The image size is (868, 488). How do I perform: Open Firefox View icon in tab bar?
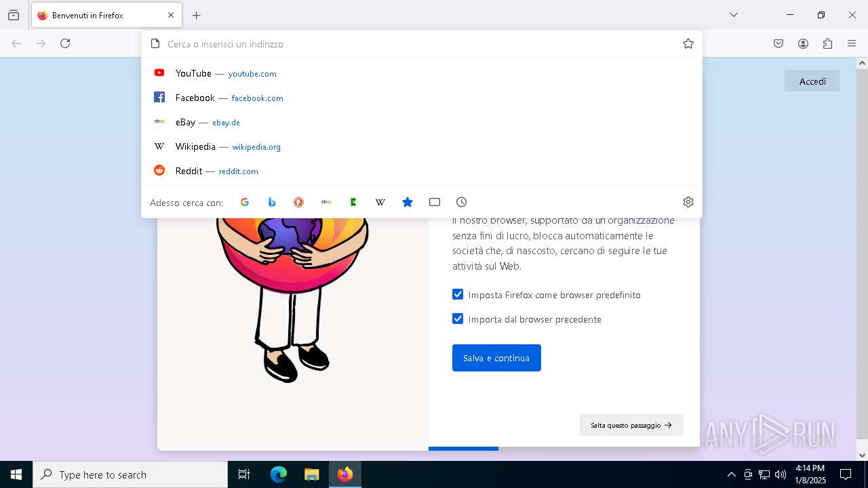[x=14, y=15]
